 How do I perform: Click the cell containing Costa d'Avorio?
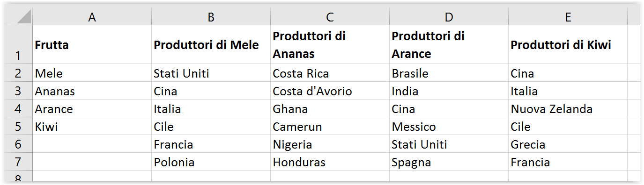pyautogui.click(x=330, y=91)
